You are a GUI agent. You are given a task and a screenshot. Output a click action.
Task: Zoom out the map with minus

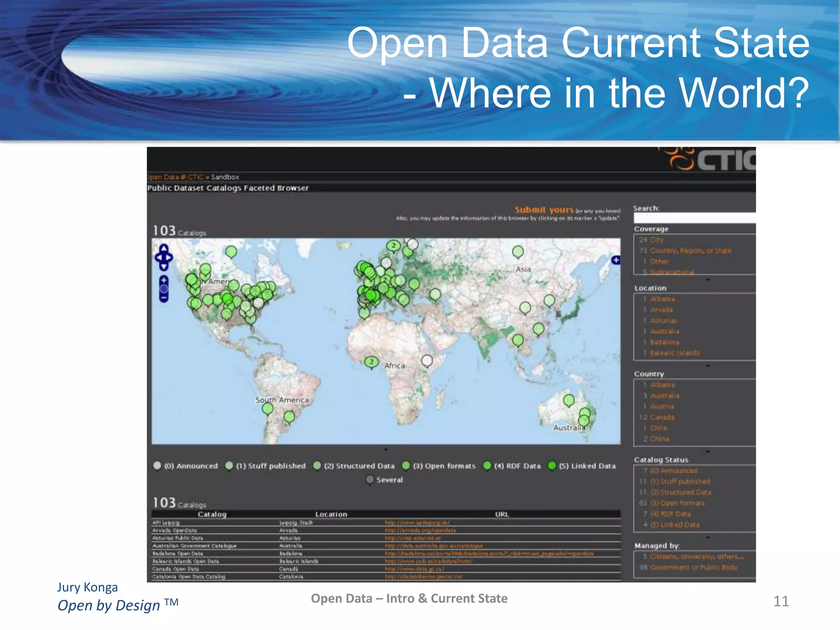164,297
